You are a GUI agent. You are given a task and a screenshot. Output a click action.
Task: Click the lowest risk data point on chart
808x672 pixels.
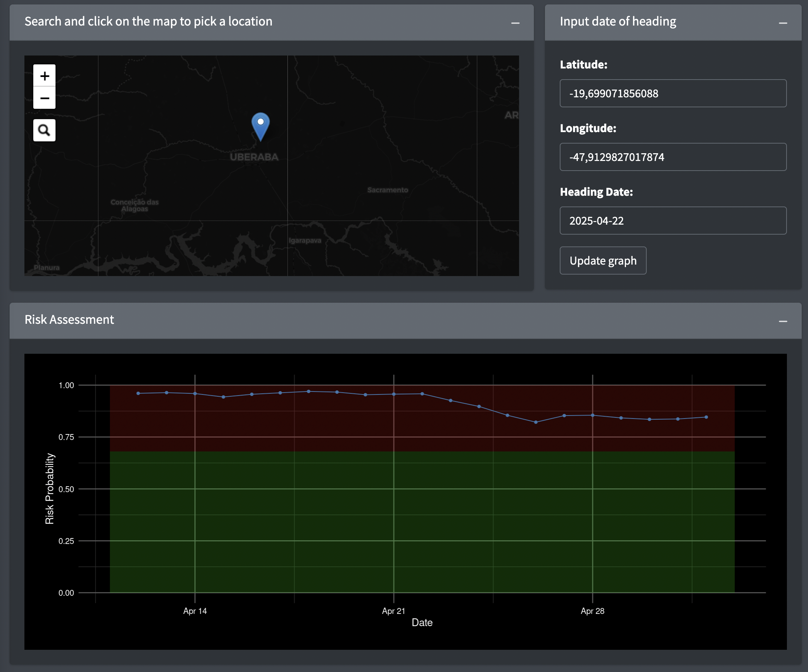click(536, 422)
